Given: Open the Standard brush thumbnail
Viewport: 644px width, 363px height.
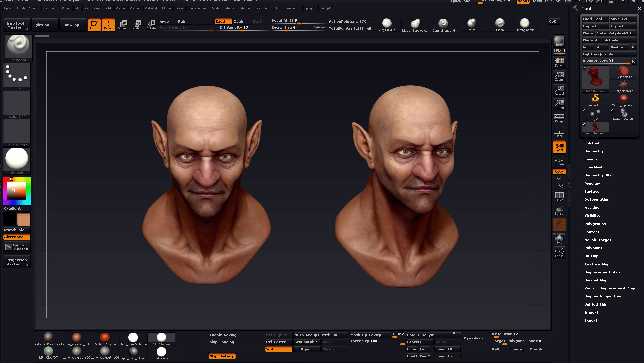Looking at the screenshot, I should coord(18,48).
